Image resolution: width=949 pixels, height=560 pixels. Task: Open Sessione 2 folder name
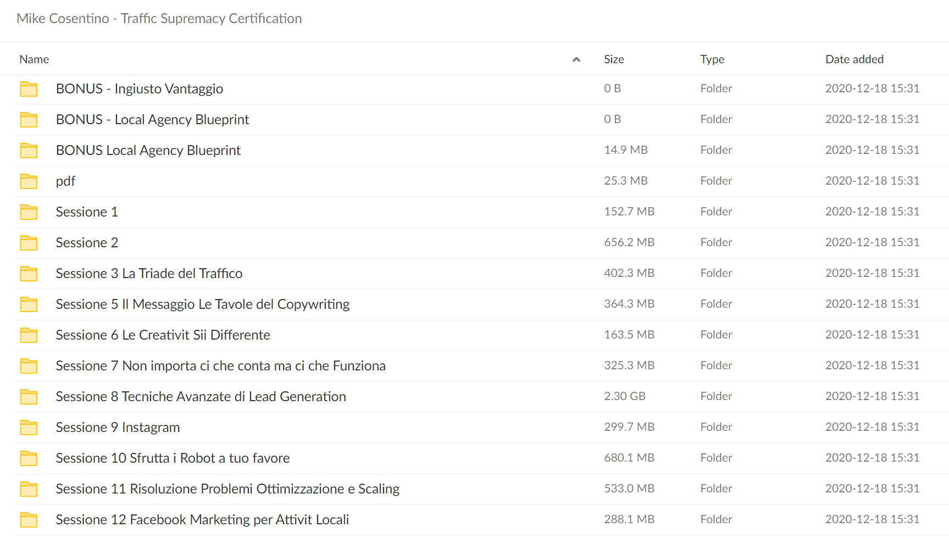click(87, 243)
